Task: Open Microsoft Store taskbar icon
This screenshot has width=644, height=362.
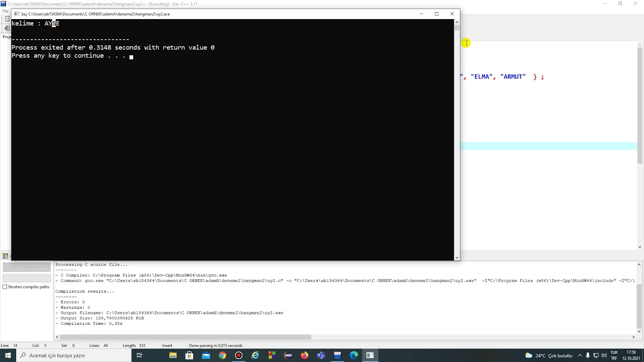Action: pos(189,355)
